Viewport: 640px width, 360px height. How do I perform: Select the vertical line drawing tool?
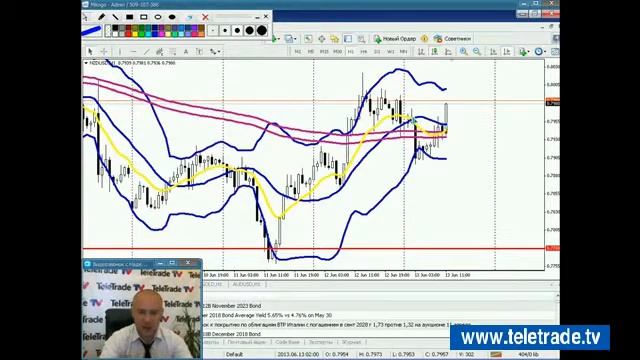(x=120, y=52)
